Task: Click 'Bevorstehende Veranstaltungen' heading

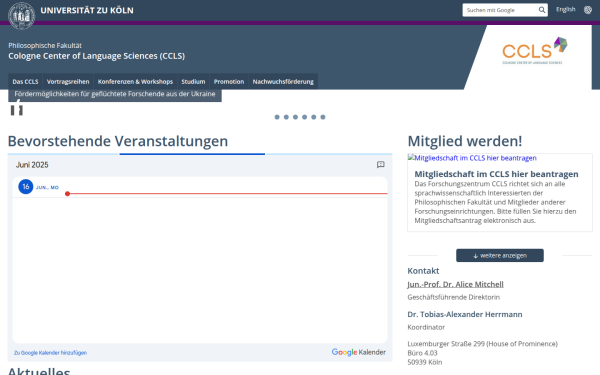Action: coord(118,141)
